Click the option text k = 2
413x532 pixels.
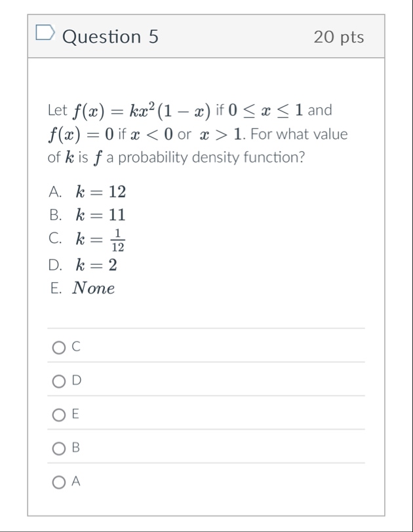pos(98,265)
